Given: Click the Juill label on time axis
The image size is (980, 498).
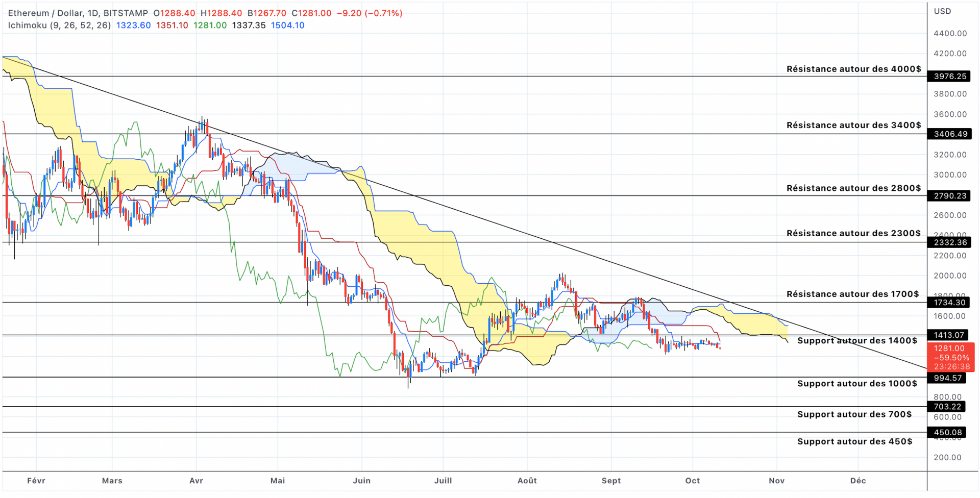Looking at the screenshot, I should coord(443,481).
